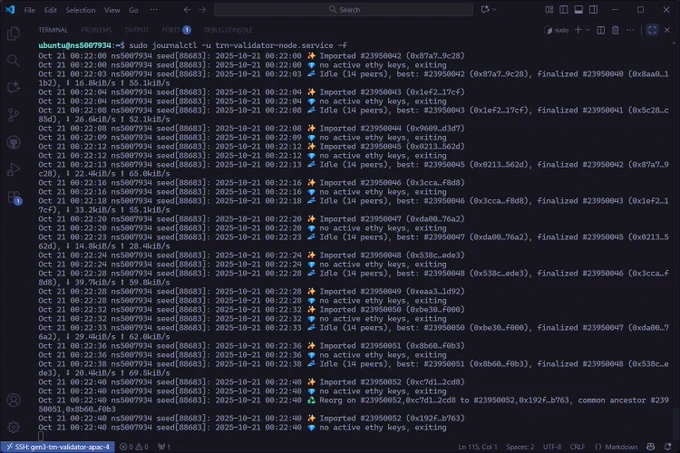Go to line via Ln 115, Col 1

(477, 447)
